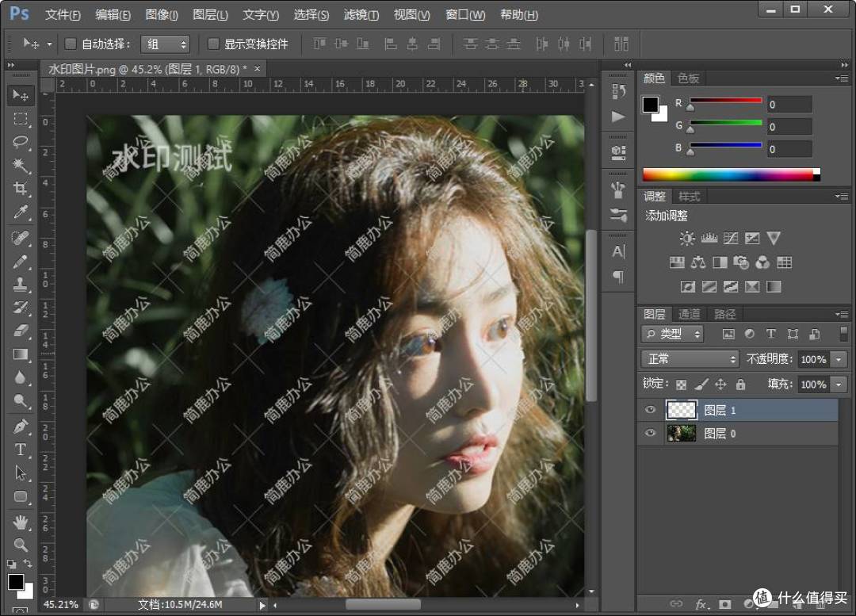Toggle lock transparent pixels

click(x=681, y=385)
